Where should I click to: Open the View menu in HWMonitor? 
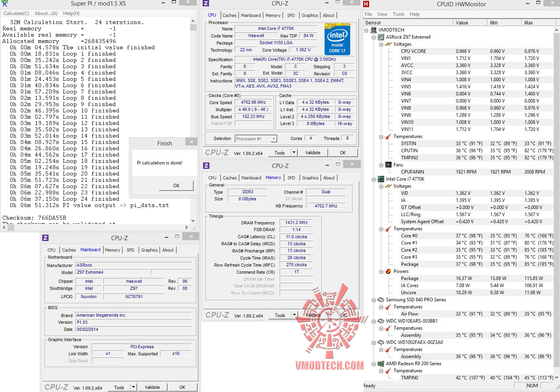pyautogui.click(x=382, y=14)
